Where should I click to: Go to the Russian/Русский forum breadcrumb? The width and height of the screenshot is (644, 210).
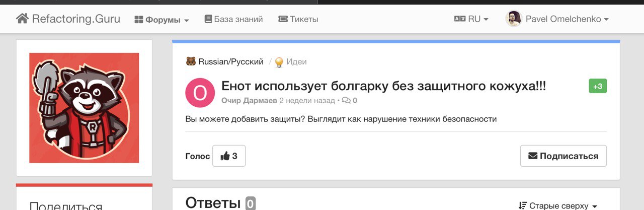tap(231, 62)
